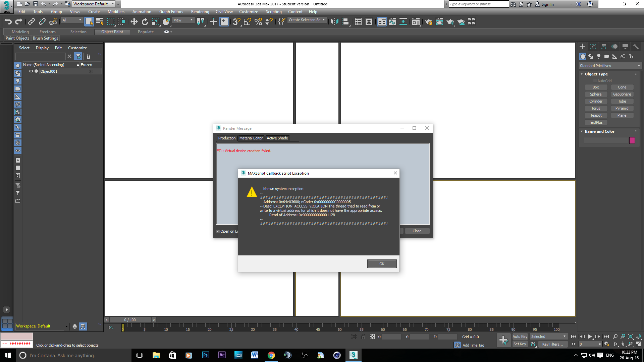Click OK in MAXScript exception dialog
This screenshot has height=362, width=644.
[382, 264]
